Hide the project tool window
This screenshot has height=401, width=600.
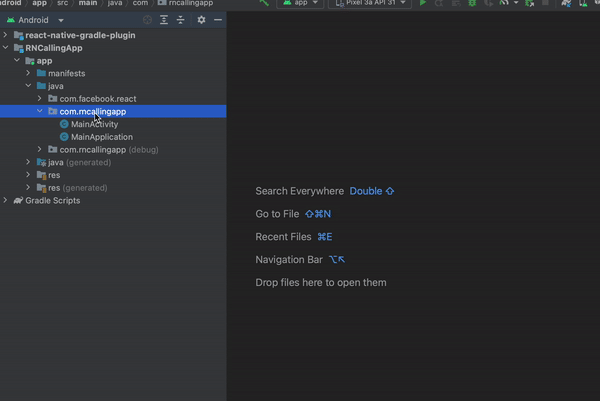coord(218,20)
